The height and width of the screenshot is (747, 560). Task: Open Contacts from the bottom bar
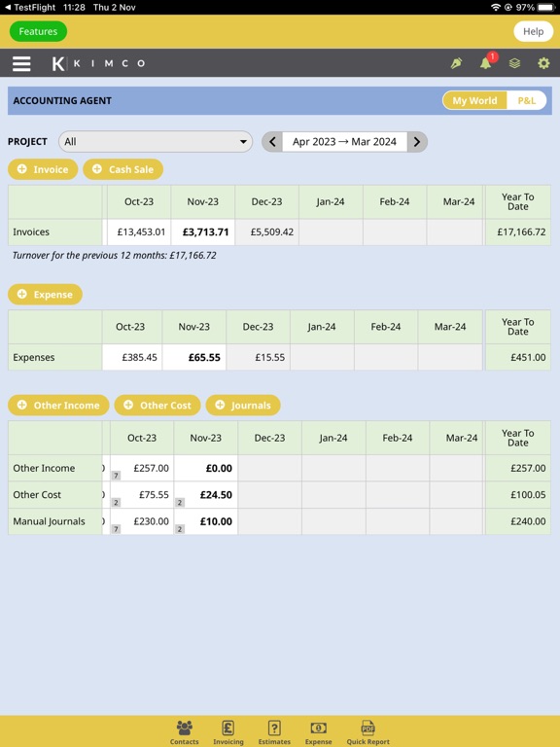(x=185, y=732)
